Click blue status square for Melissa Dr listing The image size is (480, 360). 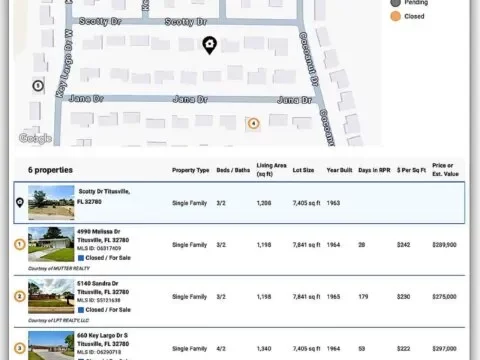[81, 258]
